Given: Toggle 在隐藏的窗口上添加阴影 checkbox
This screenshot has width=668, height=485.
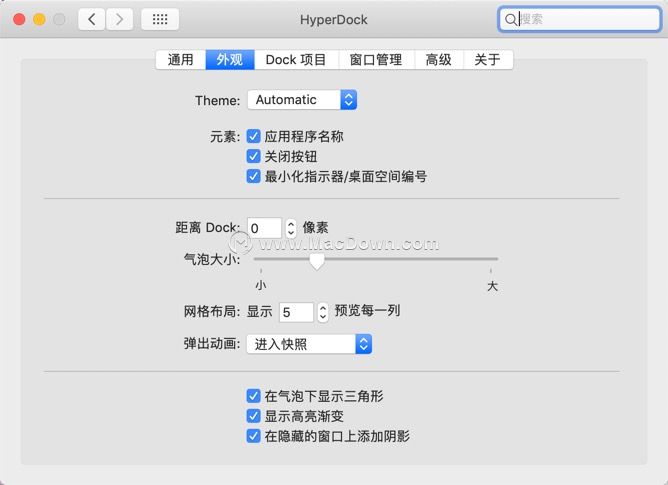Looking at the screenshot, I should point(253,436).
